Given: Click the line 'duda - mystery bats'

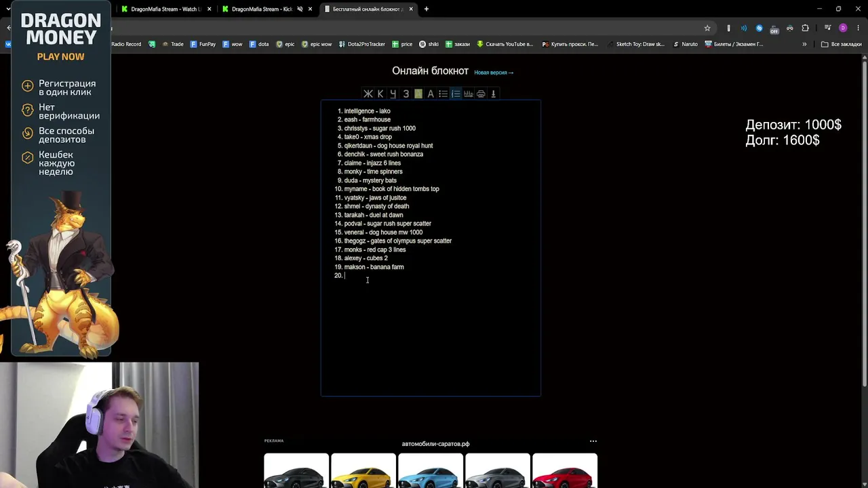Looking at the screenshot, I should (x=370, y=180).
